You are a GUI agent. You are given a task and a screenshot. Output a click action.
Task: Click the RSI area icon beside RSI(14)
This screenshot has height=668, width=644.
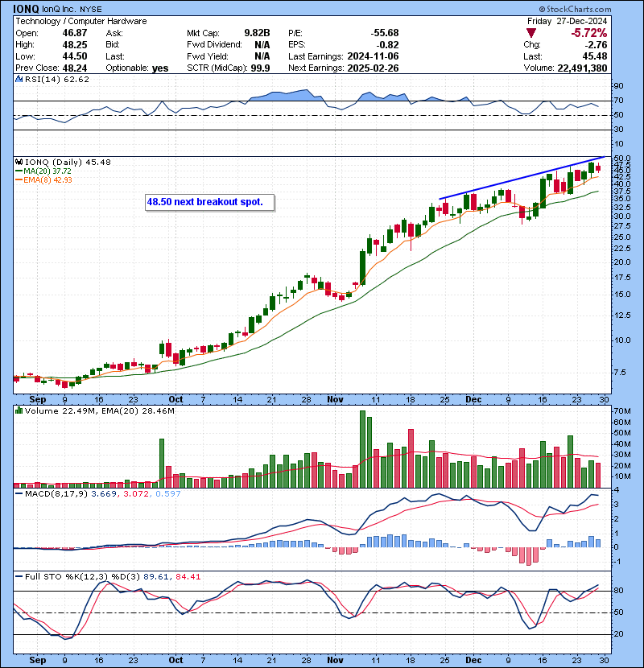click(19, 79)
